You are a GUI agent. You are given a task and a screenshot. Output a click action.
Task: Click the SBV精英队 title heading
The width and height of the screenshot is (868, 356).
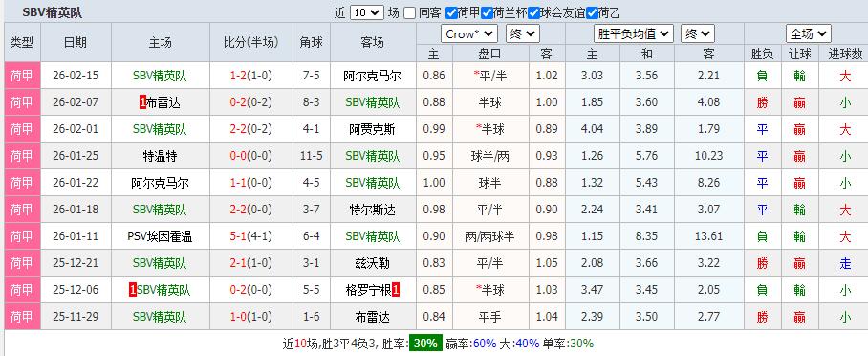tap(52, 12)
